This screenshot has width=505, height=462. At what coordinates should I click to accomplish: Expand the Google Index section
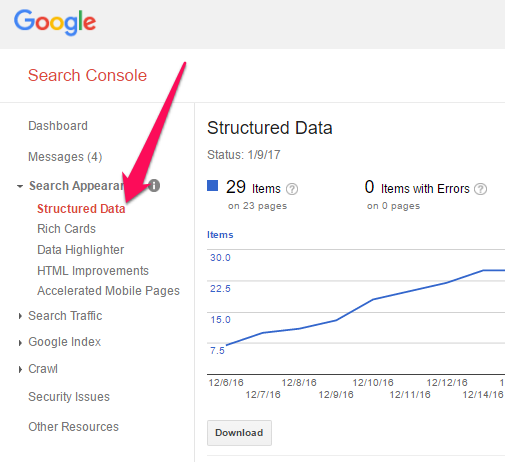(x=20, y=342)
